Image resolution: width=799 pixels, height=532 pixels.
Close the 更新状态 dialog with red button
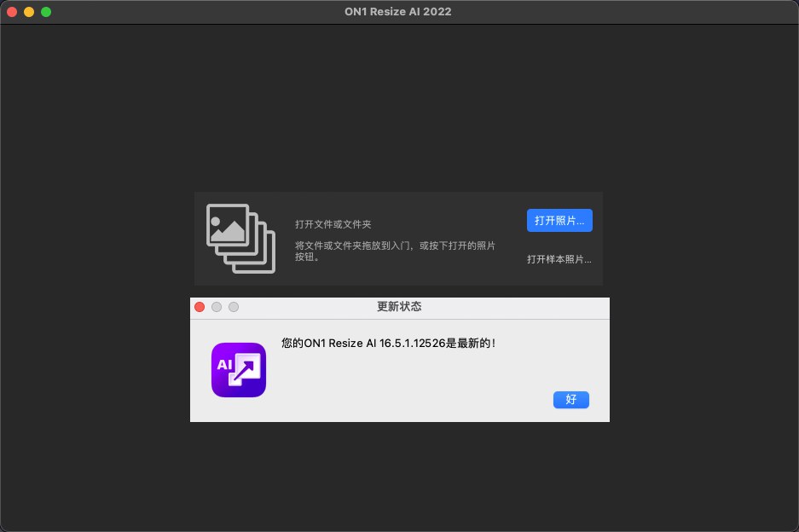coord(200,307)
